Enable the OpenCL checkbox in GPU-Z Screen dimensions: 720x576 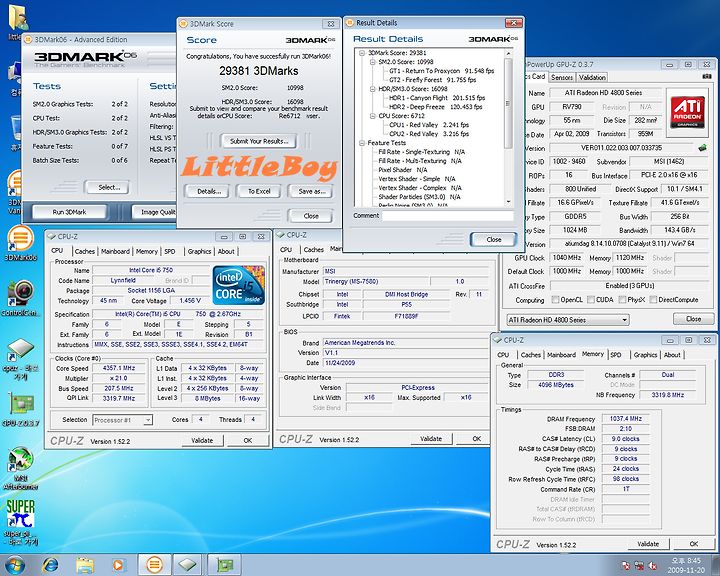(556, 299)
